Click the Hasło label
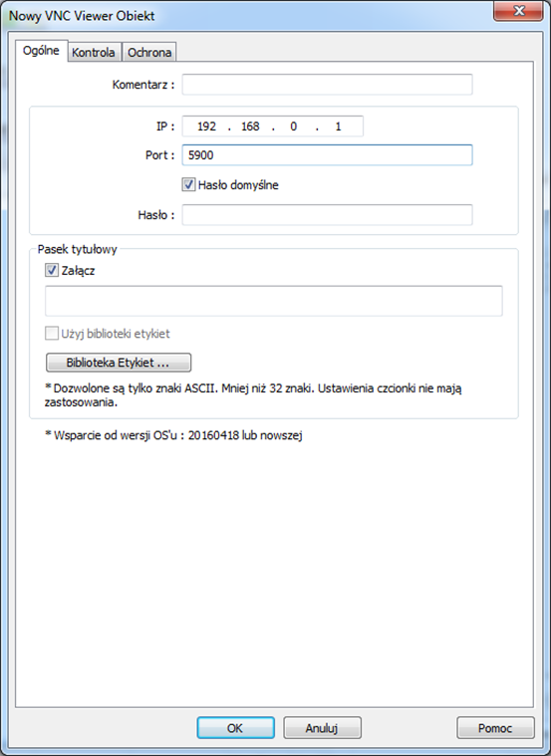This screenshot has width=551, height=756. (156, 215)
